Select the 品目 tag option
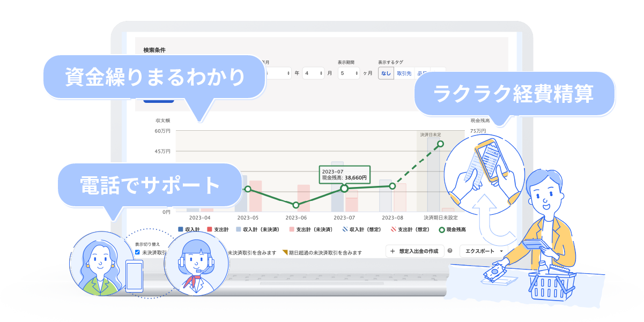Viewport: 644px width, 322px height. click(x=422, y=73)
